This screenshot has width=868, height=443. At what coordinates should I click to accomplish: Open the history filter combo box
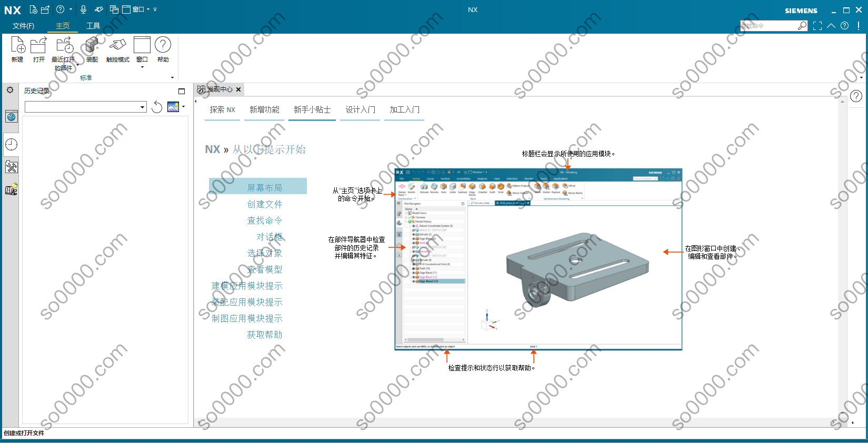[x=86, y=107]
